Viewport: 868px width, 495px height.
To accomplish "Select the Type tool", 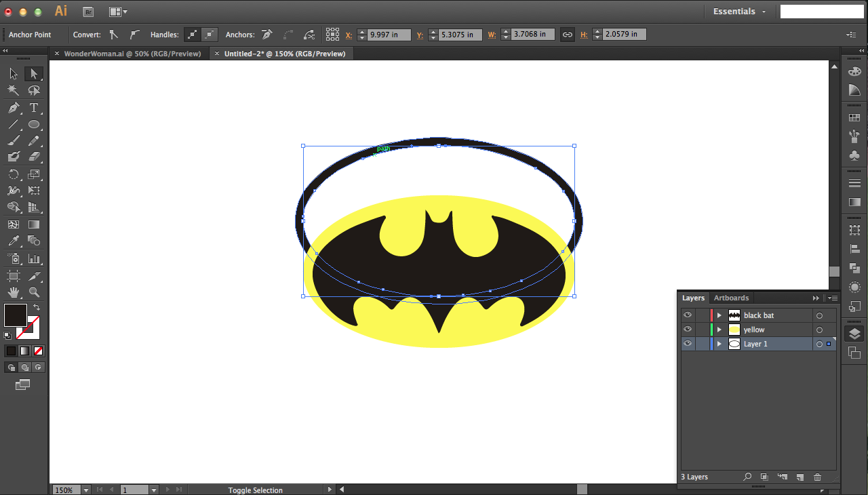I will [x=34, y=108].
